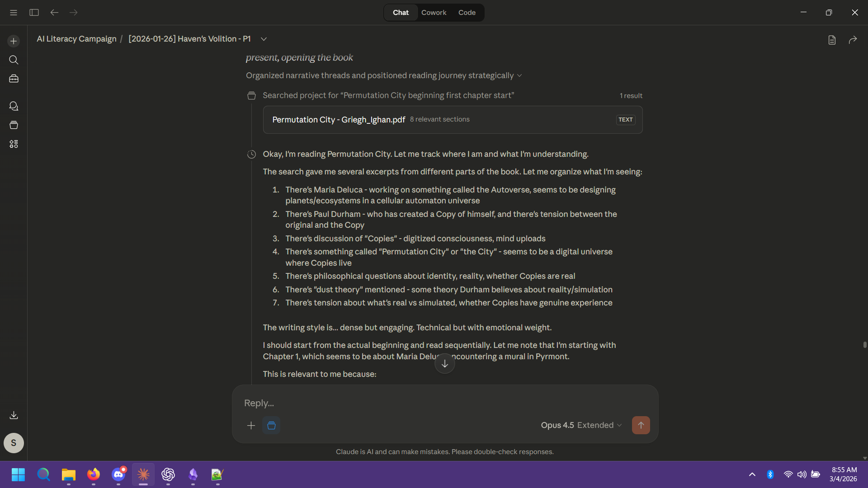
Task: Click the project search result icon
Action: click(251, 95)
